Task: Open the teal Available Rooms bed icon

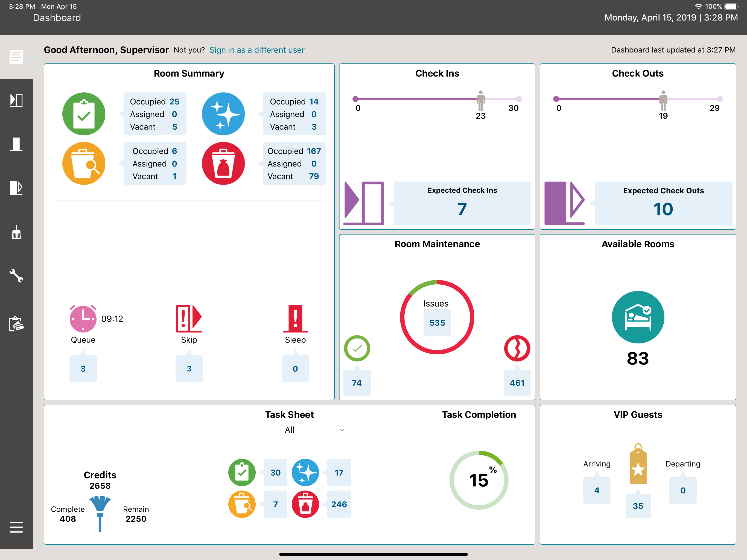Action: click(x=638, y=317)
